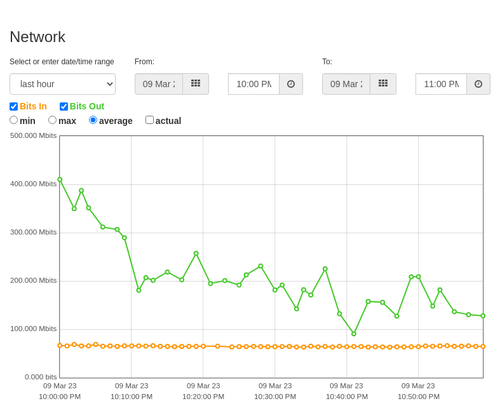500x403 pixels.
Task: Click the last orange Bits In data point
Action: [x=483, y=347]
